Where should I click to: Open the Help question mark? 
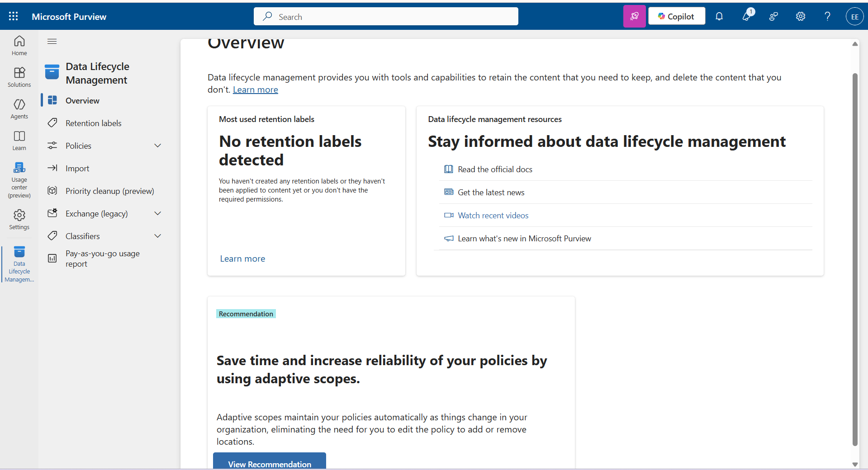[827, 16]
